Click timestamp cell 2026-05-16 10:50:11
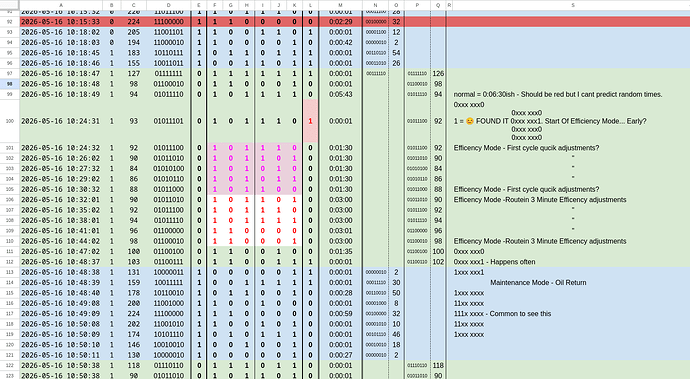This screenshot has height=379, width=690. (x=61, y=355)
